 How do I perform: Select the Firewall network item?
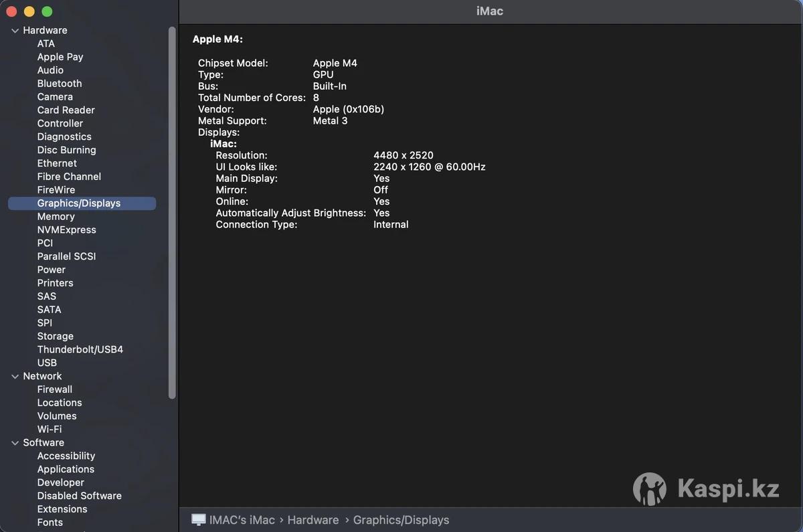tap(54, 389)
